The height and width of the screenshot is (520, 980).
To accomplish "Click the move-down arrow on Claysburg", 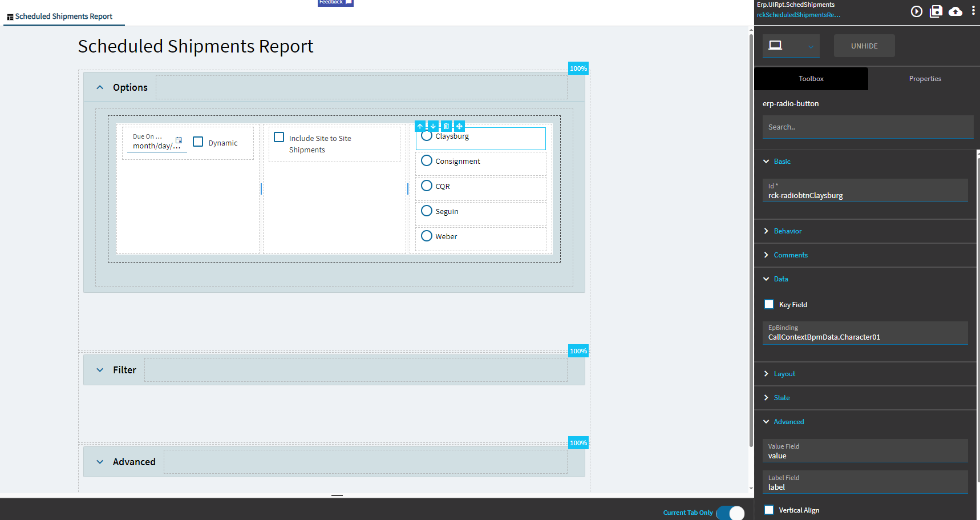I will pos(434,126).
